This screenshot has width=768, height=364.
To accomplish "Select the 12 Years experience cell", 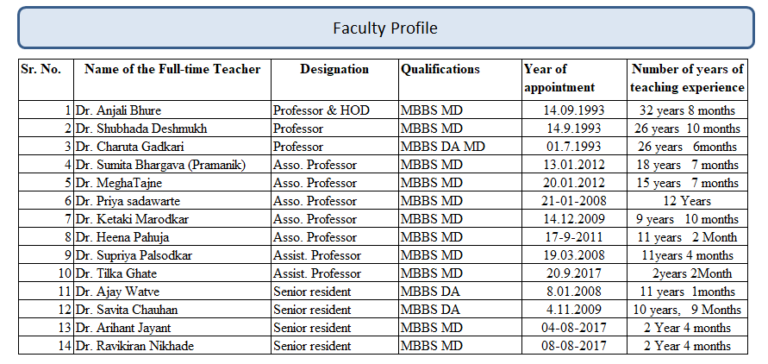I will tap(687, 201).
